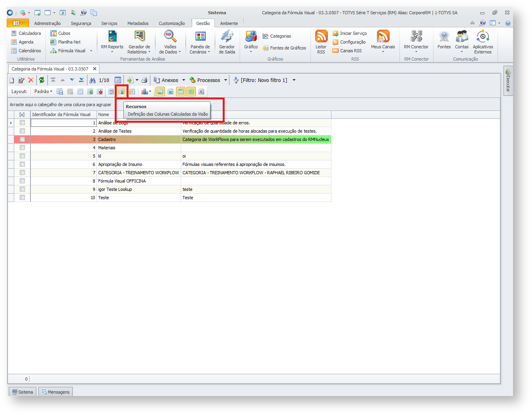Go to the last record
The image size is (532, 415).
(81, 80)
